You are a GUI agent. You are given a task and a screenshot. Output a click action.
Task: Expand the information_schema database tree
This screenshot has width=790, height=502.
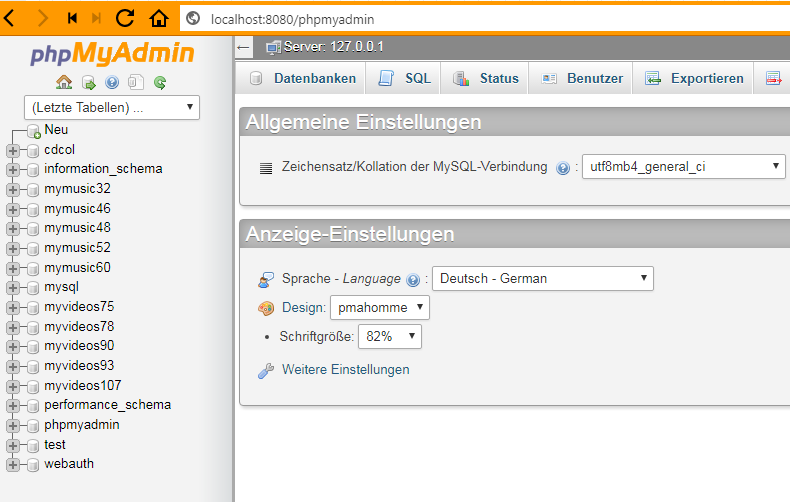click(13, 170)
